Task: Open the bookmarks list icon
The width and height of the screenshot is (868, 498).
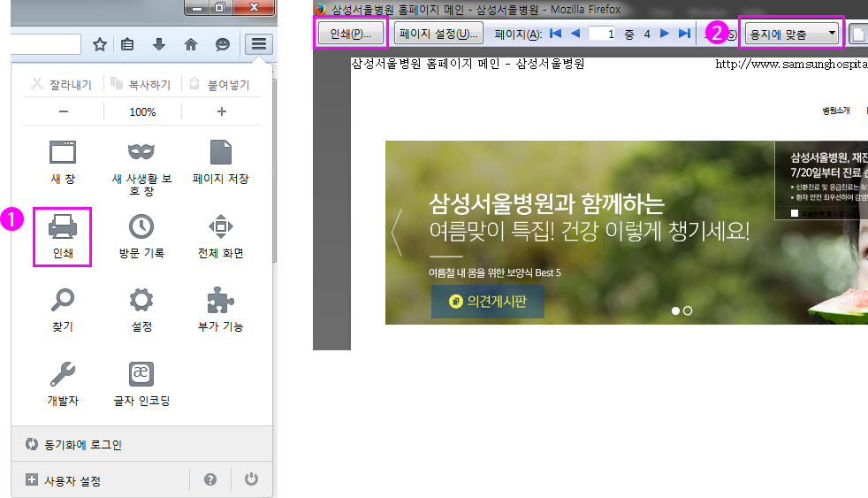Action: [127, 44]
